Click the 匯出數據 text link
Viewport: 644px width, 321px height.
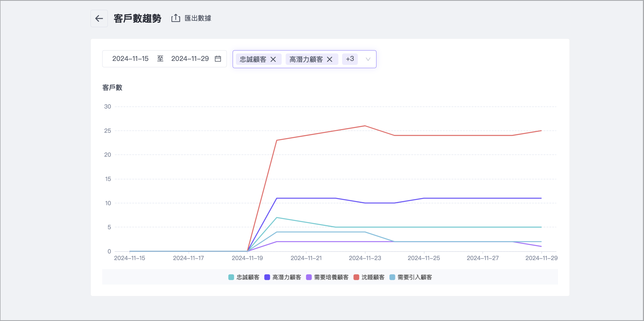(198, 18)
